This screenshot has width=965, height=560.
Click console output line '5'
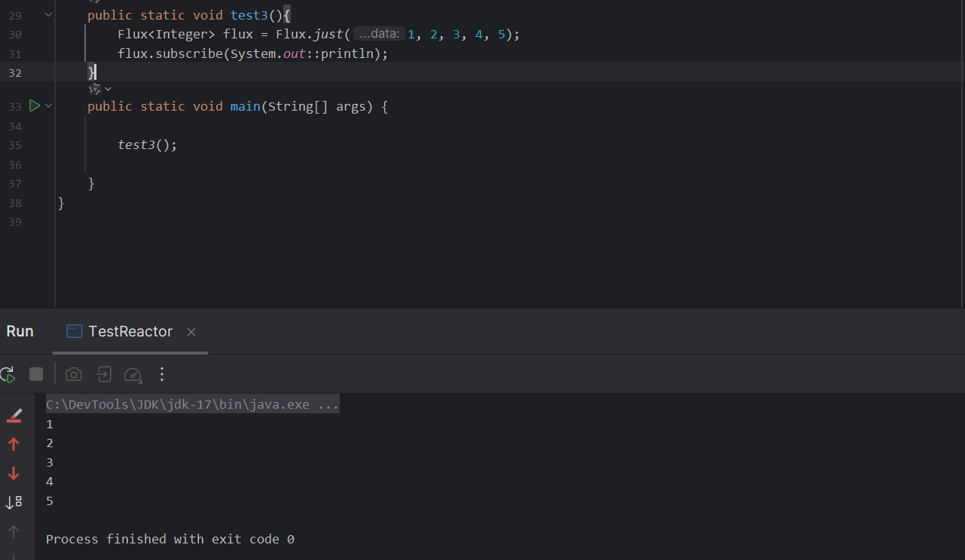(50, 501)
